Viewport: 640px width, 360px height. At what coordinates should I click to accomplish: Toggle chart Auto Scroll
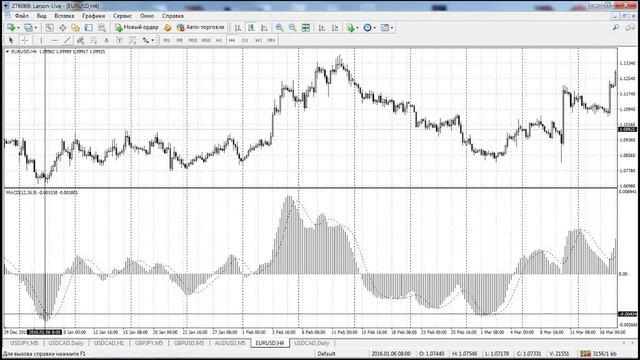click(x=322, y=28)
